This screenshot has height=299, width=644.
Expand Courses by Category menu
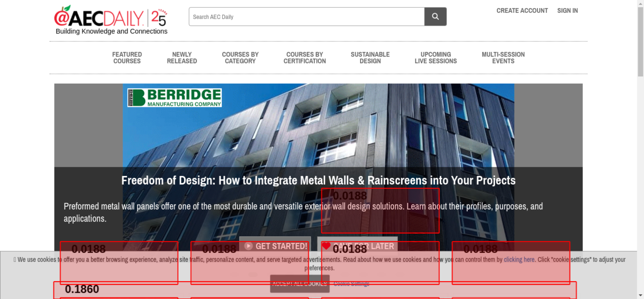(x=240, y=58)
